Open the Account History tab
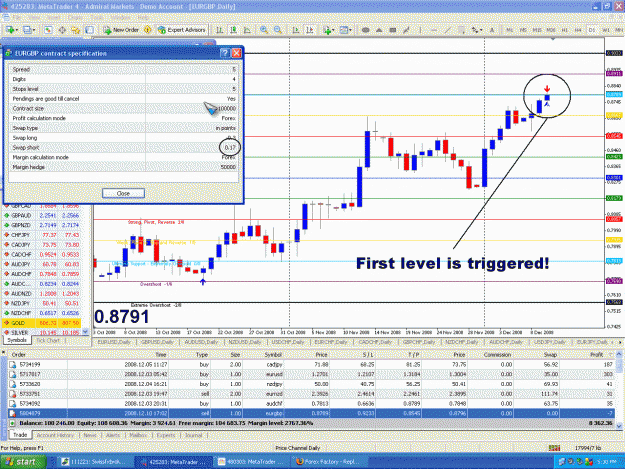This screenshot has height=469, width=625. coord(55,435)
